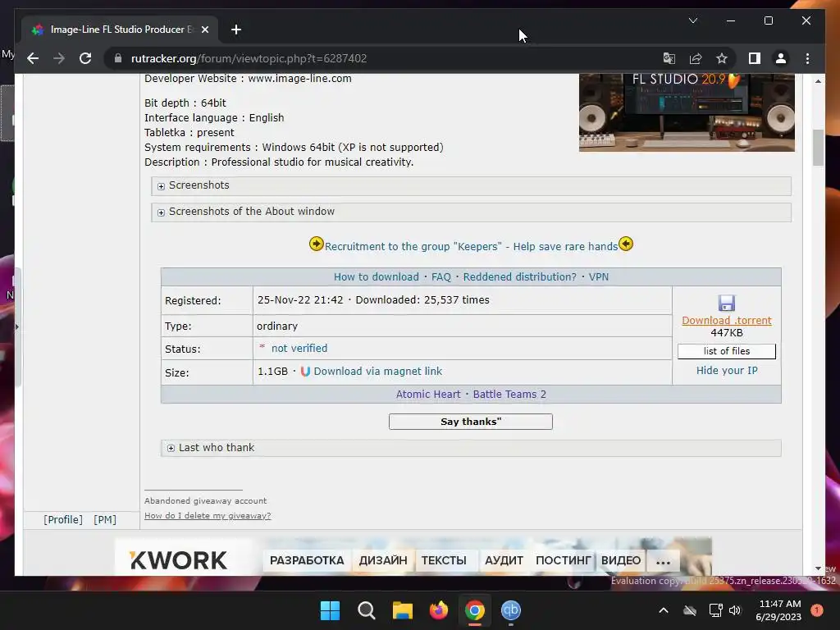Open Google Translate page icon
Screen dimensions: 840x630
(669, 58)
